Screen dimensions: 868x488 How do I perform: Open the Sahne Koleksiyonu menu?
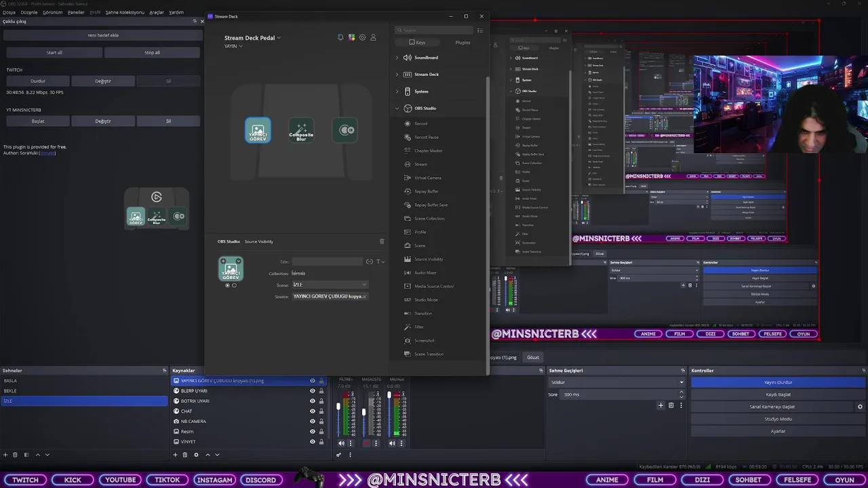point(125,12)
